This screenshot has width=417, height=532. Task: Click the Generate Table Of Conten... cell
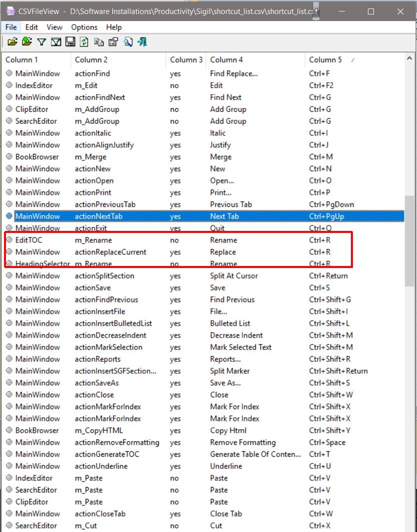(255, 454)
